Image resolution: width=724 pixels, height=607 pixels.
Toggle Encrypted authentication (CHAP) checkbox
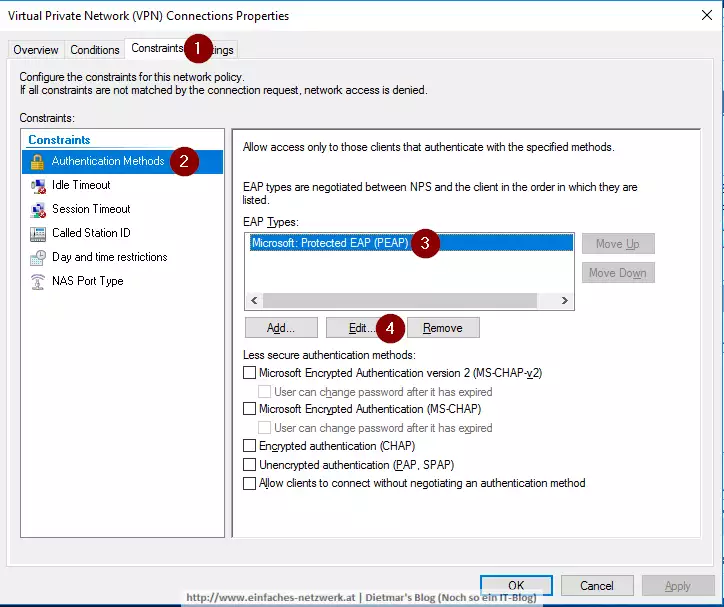tap(250, 446)
